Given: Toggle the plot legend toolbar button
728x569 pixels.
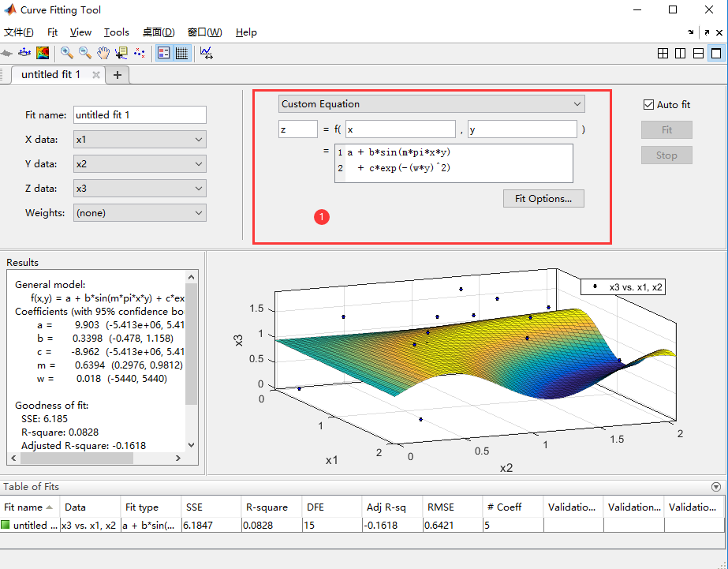Looking at the screenshot, I should (x=163, y=53).
